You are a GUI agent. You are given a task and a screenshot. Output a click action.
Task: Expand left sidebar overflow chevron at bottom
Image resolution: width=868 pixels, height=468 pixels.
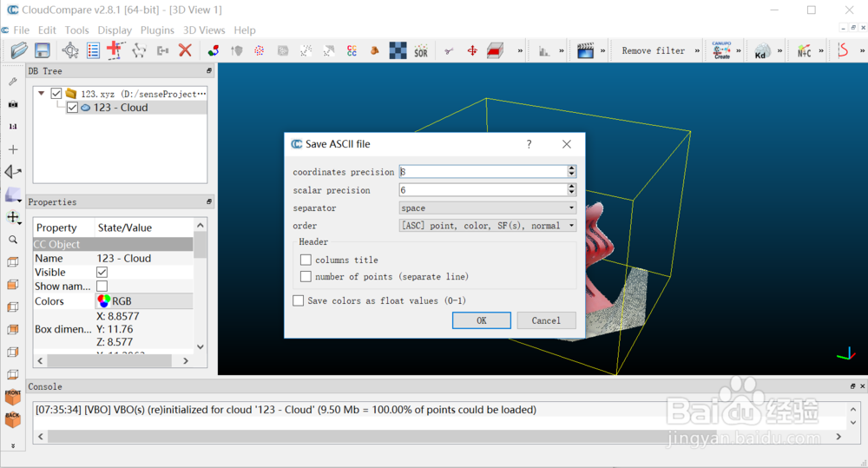pos(13,445)
